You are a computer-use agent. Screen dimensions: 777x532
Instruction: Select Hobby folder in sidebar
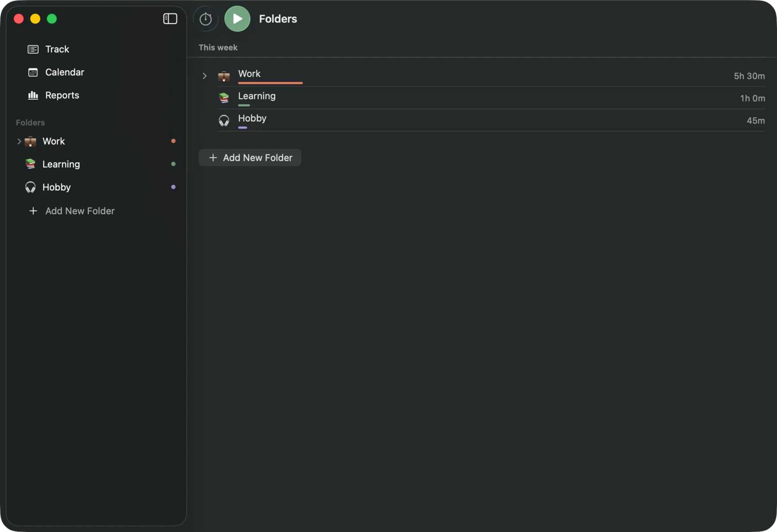pyautogui.click(x=57, y=187)
